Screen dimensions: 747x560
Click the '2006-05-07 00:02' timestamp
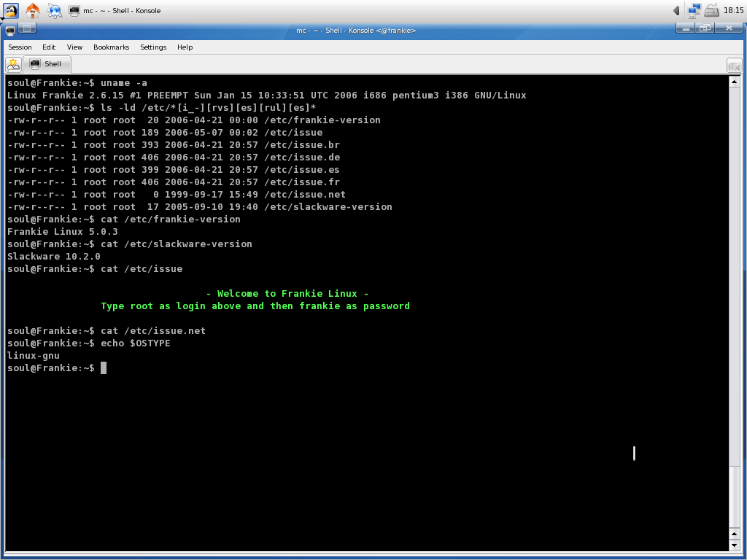coord(211,133)
